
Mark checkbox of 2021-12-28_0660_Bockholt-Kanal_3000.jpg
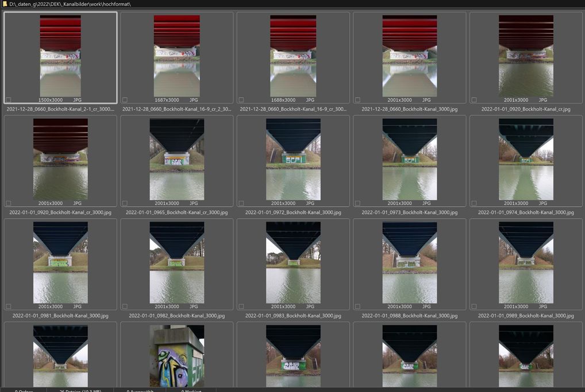pos(357,100)
